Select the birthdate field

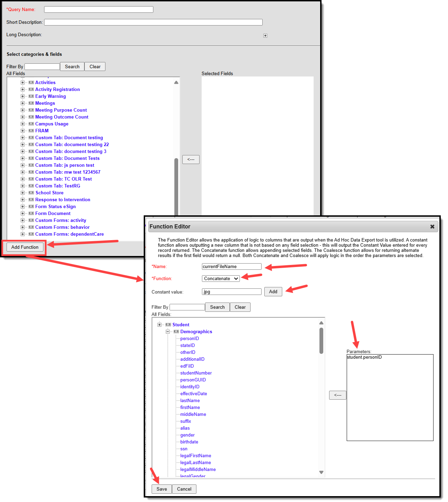pyautogui.click(x=189, y=442)
